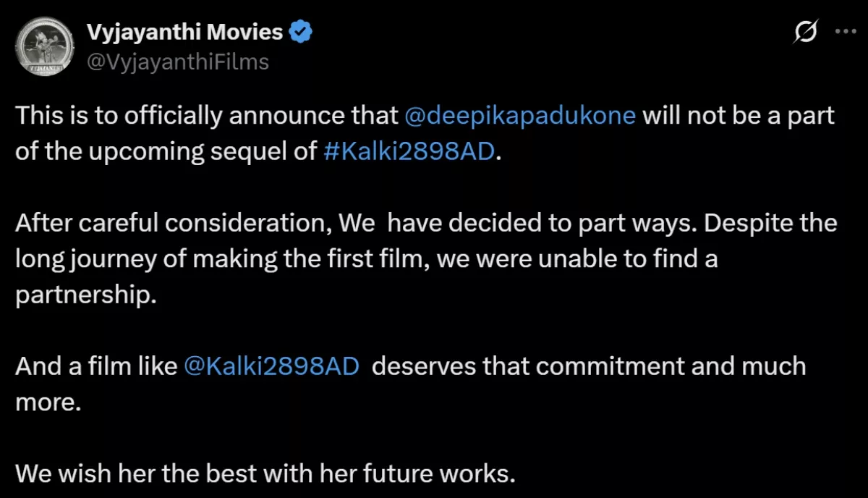Visit the @deepikapadukone mention

521,116
